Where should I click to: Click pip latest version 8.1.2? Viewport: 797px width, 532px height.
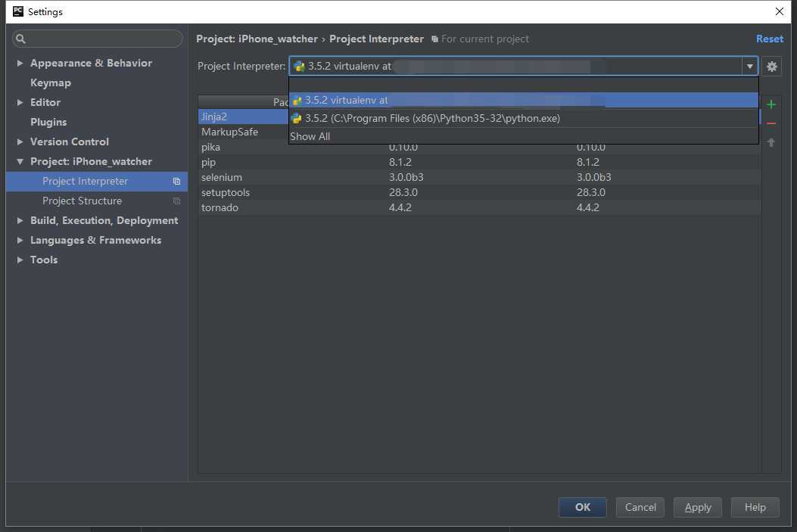click(587, 163)
